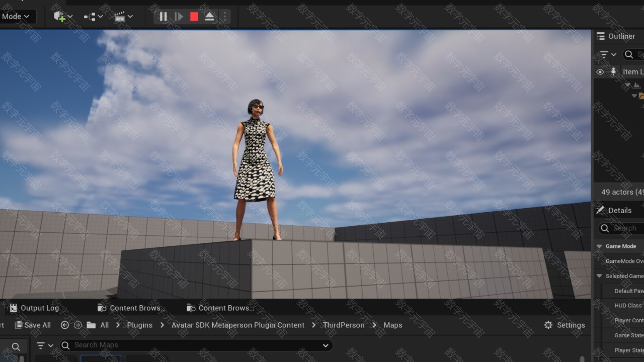This screenshot has width=644, height=362.
Task: Open play options three-dot menu
Action: 225,17
